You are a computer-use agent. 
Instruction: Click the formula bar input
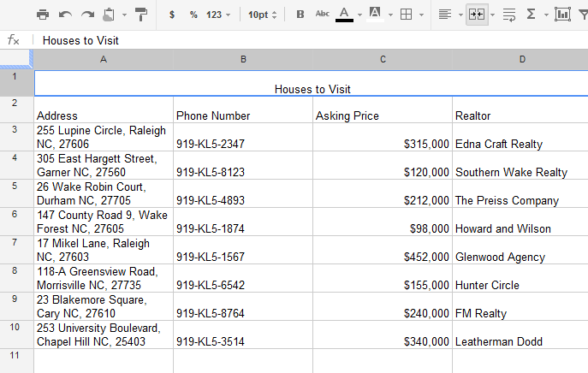tap(312, 40)
